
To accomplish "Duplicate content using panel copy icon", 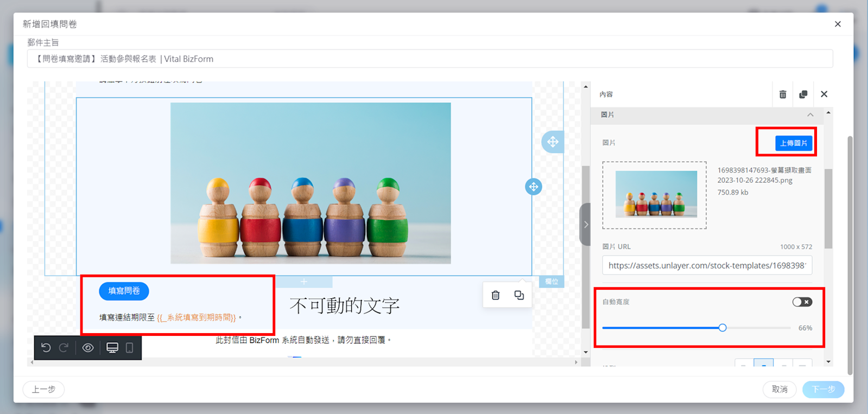I will (803, 94).
